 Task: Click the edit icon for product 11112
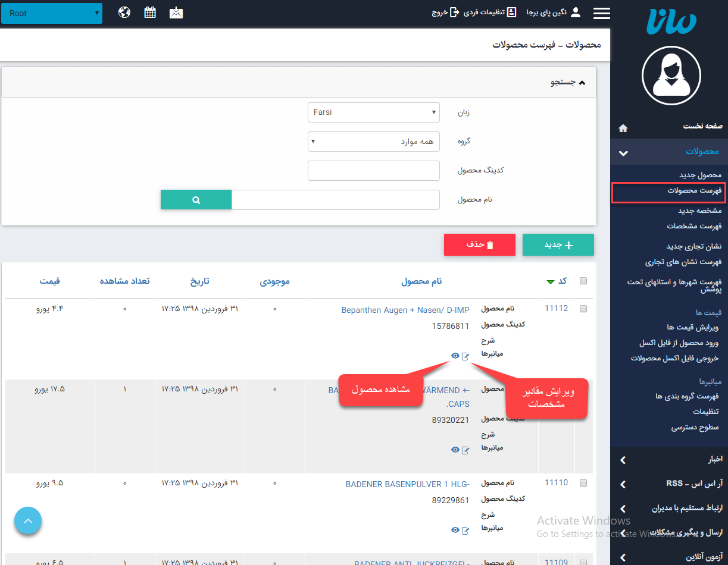point(465,356)
